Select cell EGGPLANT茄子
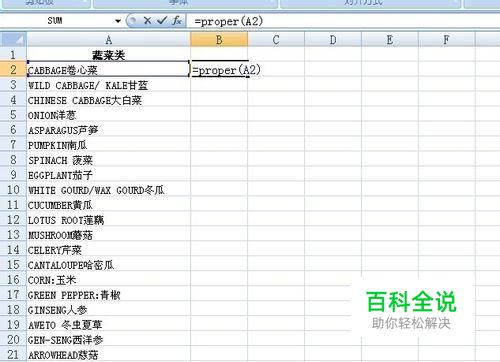 pos(109,175)
